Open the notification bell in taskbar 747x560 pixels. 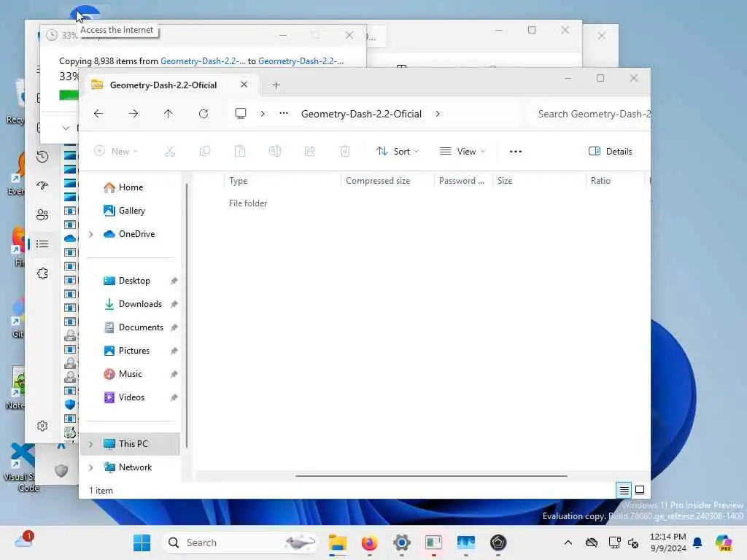point(697,542)
